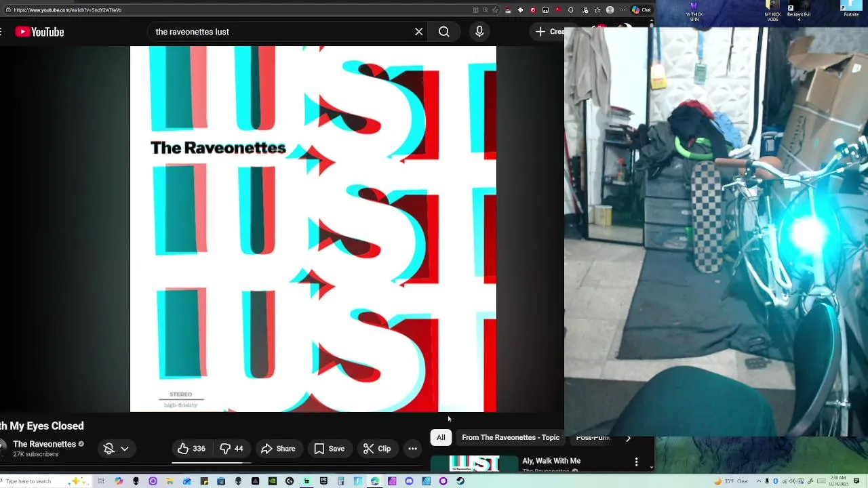Open the Fortnite desktop shortcut
Viewport: 868px width, 488px height.
851,9
